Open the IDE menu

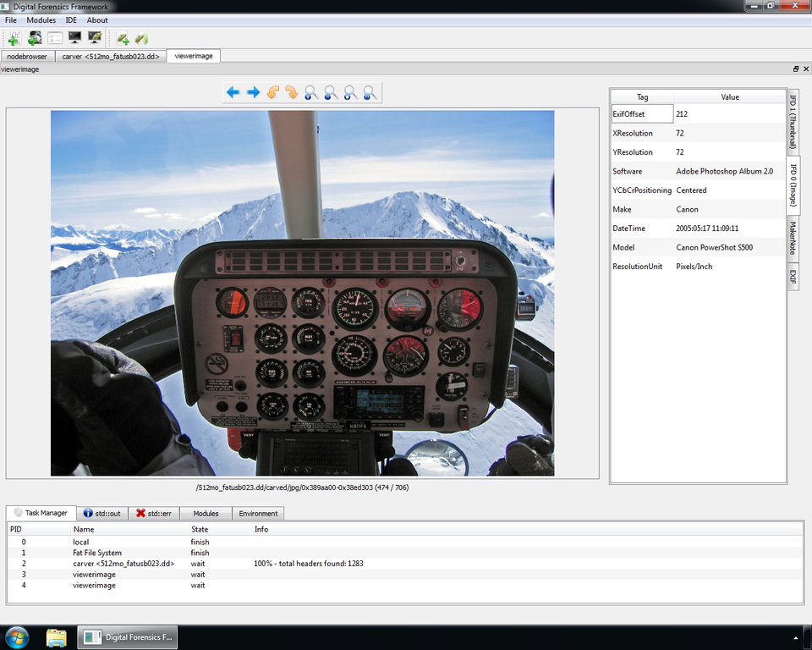(x=71, y=19)
